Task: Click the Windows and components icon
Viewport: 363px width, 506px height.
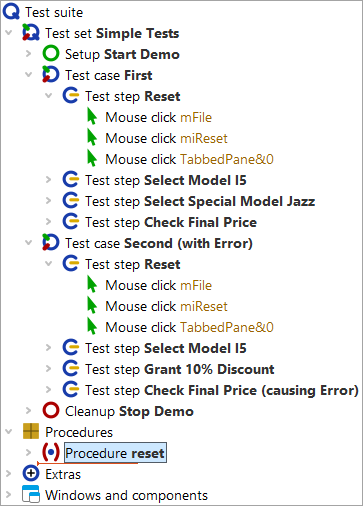Action: 31,495
